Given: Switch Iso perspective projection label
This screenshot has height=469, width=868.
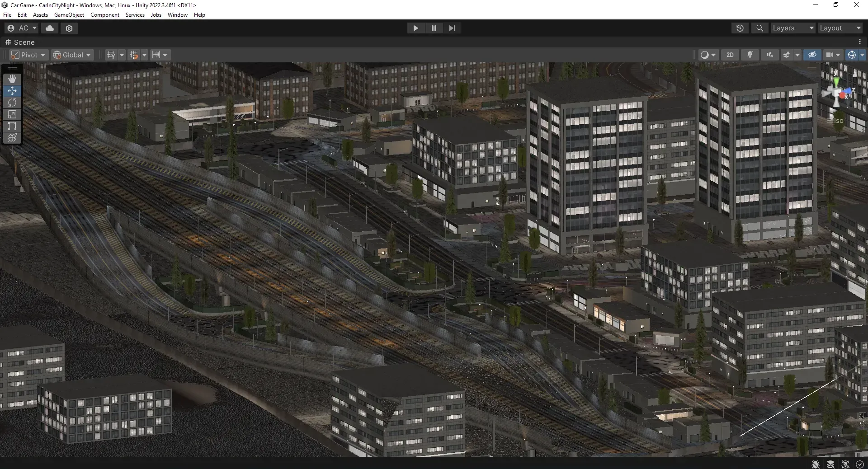Looking at the screenshot, I should coord(839,121).
